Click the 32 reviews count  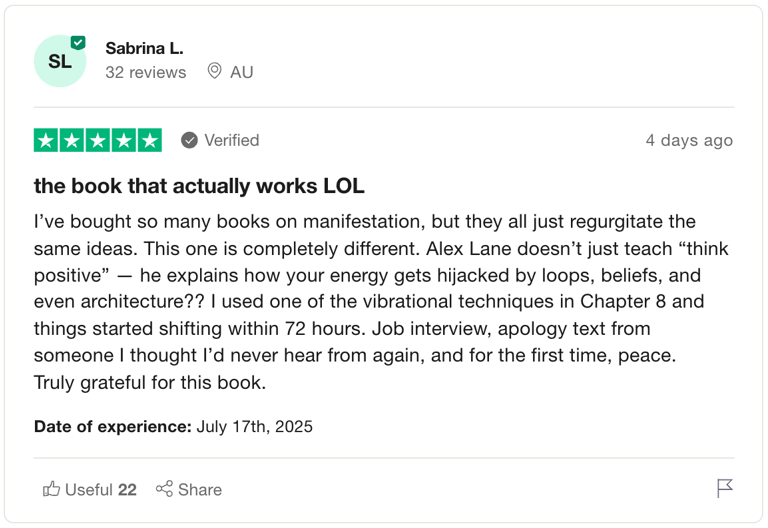[146, 72]
